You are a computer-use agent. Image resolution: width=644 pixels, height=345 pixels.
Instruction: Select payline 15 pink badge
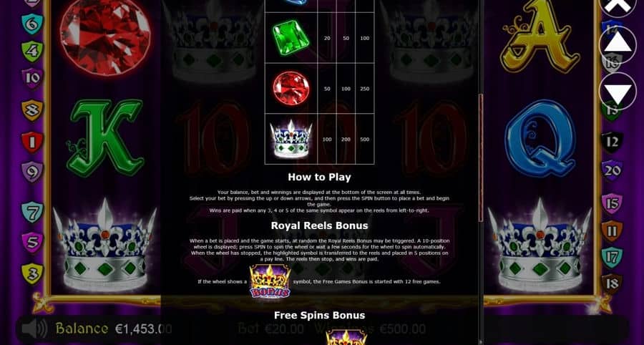click(612, 204)
